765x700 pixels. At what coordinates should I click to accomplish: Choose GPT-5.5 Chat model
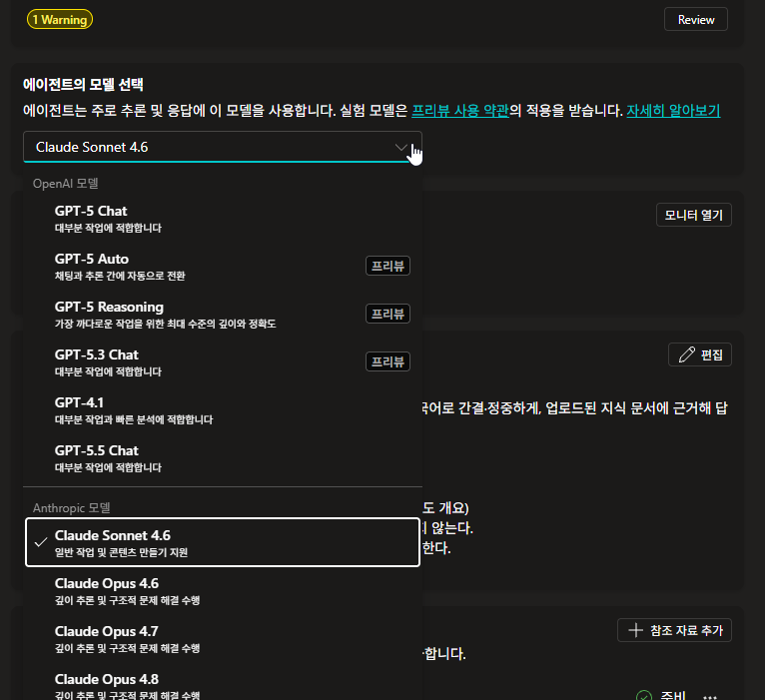pos(223,457)
